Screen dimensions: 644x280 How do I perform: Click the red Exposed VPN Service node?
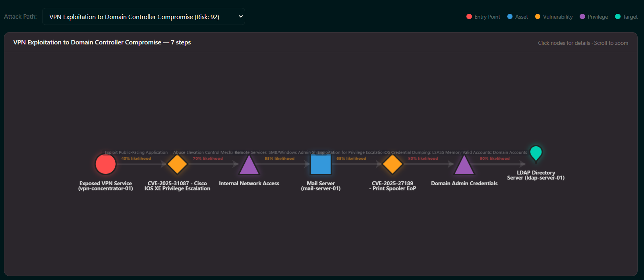tap(106, 164)
